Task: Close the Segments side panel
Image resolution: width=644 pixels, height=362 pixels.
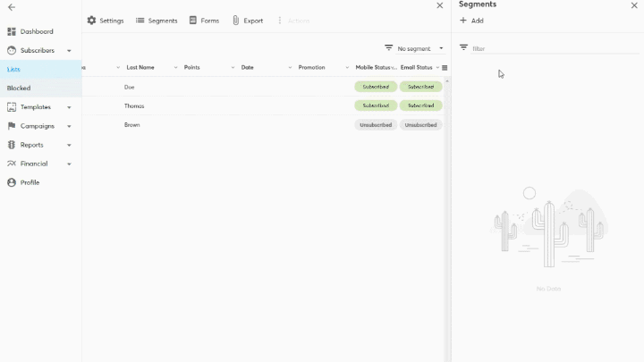Action: [634, 5]
